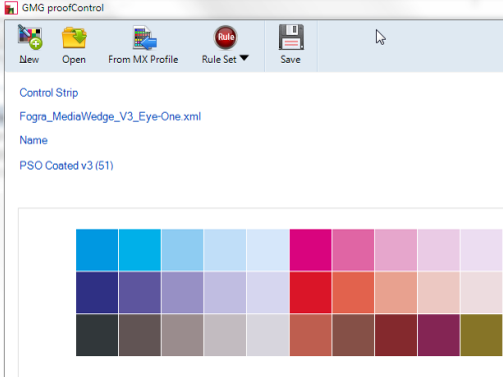Select the purple-plum patch in bottom row
Screen dimensions: 503x377
439,335
